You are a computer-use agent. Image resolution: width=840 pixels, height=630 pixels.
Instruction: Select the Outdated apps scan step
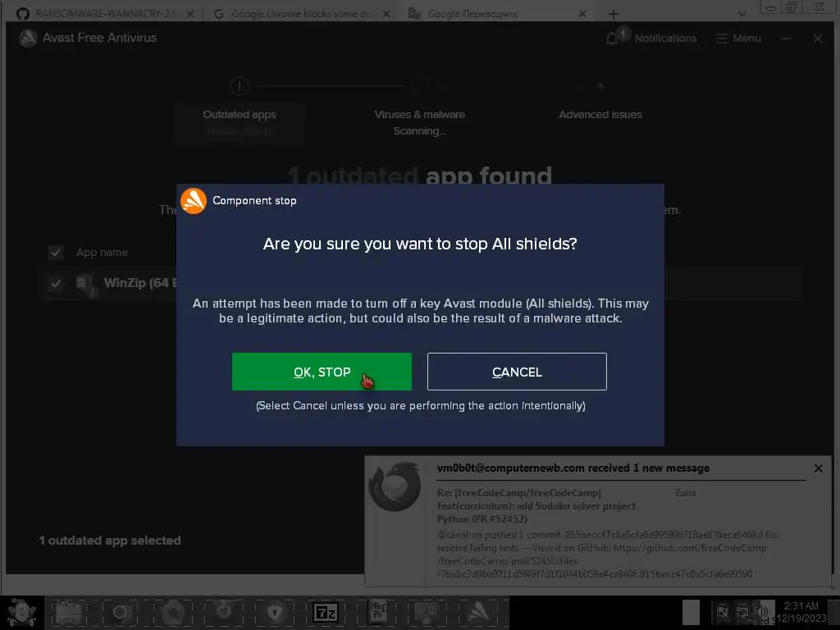(240, 123)
